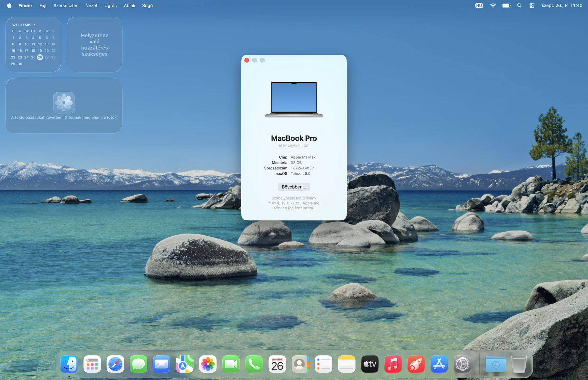Open Control Center in menu bar
Image resolution: width=588 pixels, height=380 pixels.
[x=532, y=6]
